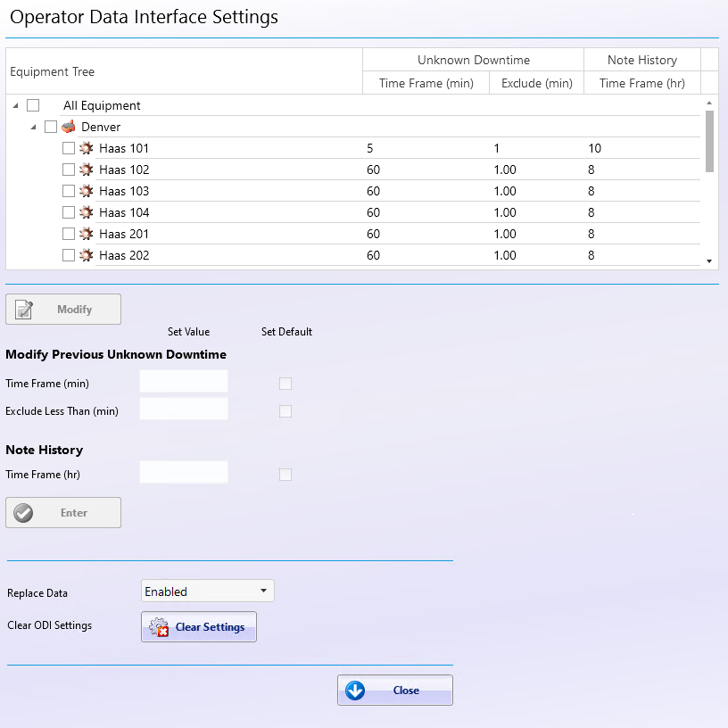728x728 pixels.
Task: Tick the Haas 102 checkbox
Action: (68, 170)
